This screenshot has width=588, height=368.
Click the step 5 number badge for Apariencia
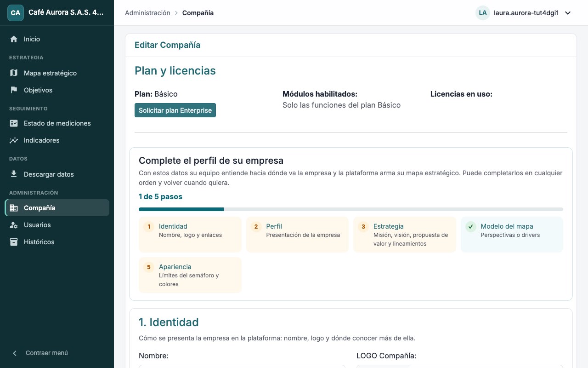coord(149,267)
